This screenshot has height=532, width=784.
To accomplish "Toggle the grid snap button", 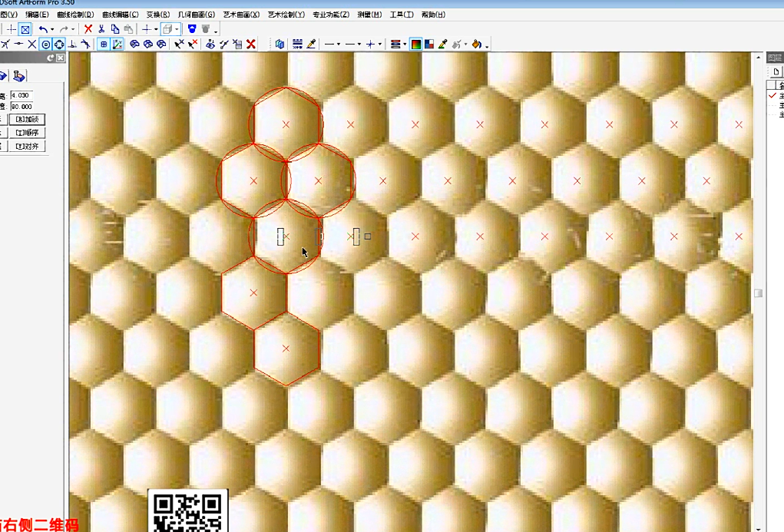I will [104, 45].
